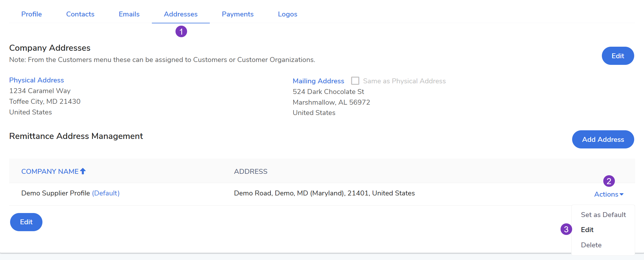
Task: Switch to the Logos tab
Action: [x=288, y=14]
